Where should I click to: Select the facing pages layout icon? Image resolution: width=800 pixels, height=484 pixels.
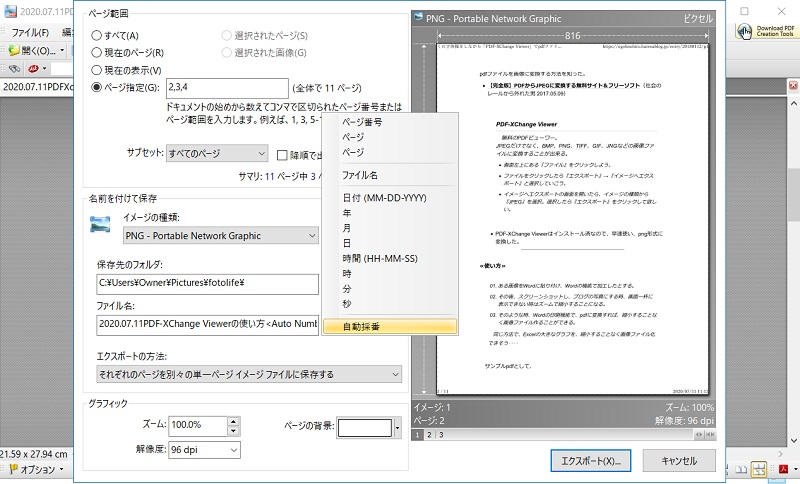(741, 469)
